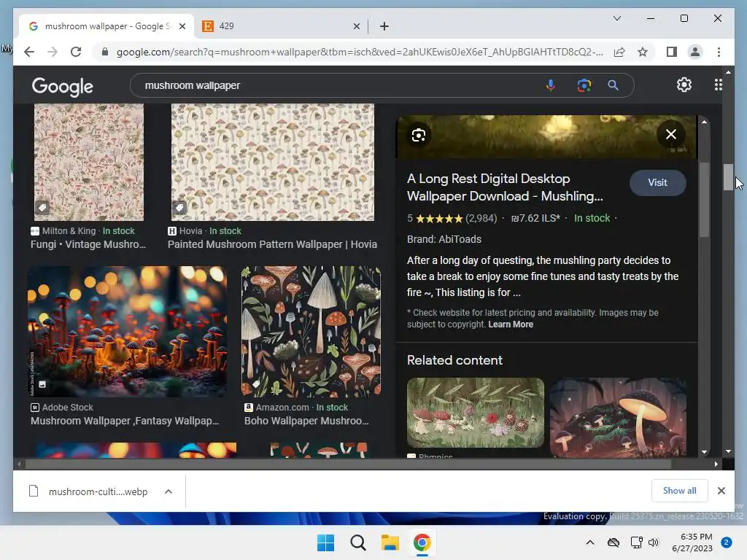747x560 pixels.
Task: Click Boho Wallpaper Mushroom caption
Action: (x=307, y=421)
